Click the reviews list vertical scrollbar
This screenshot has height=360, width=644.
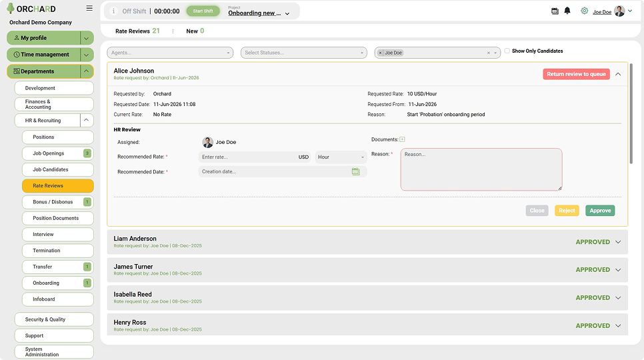click(x=631, y=114)
